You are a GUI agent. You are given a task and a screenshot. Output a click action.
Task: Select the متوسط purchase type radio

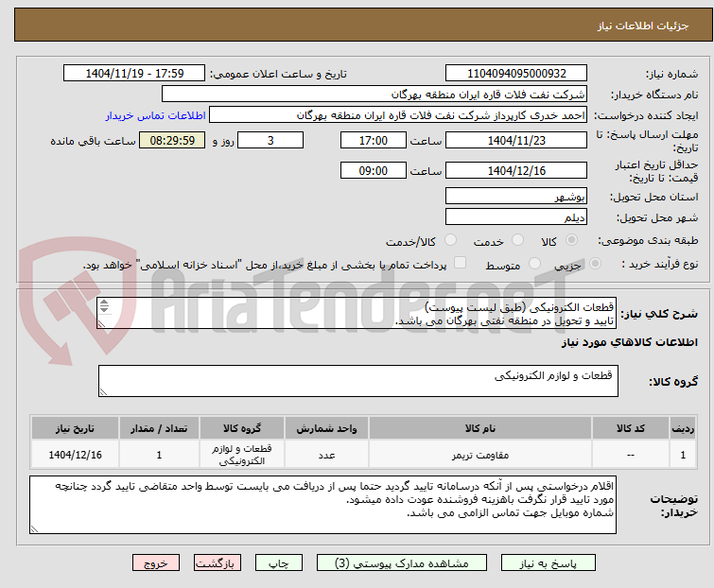pos(534,264)
